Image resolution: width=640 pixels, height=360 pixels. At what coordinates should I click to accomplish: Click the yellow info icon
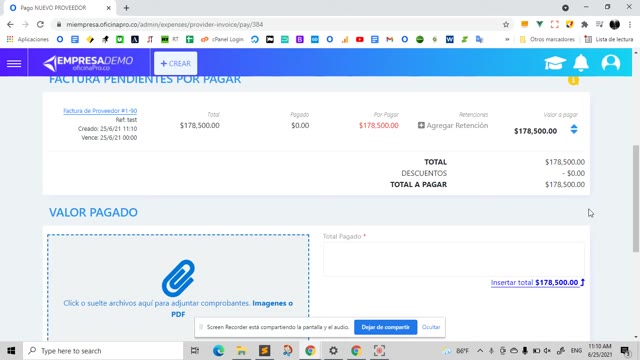pyautogui.click(x=573, y=80)
